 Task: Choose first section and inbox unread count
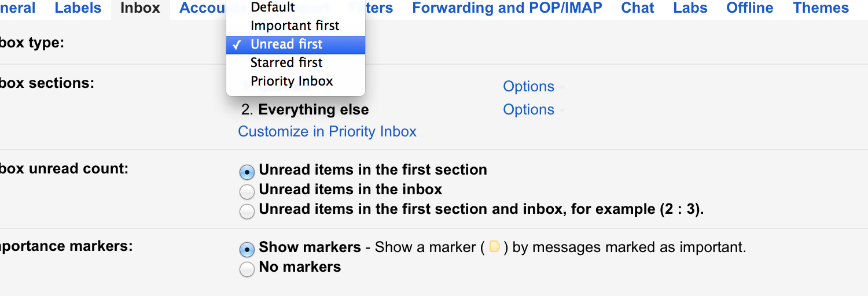click(247, 211)
